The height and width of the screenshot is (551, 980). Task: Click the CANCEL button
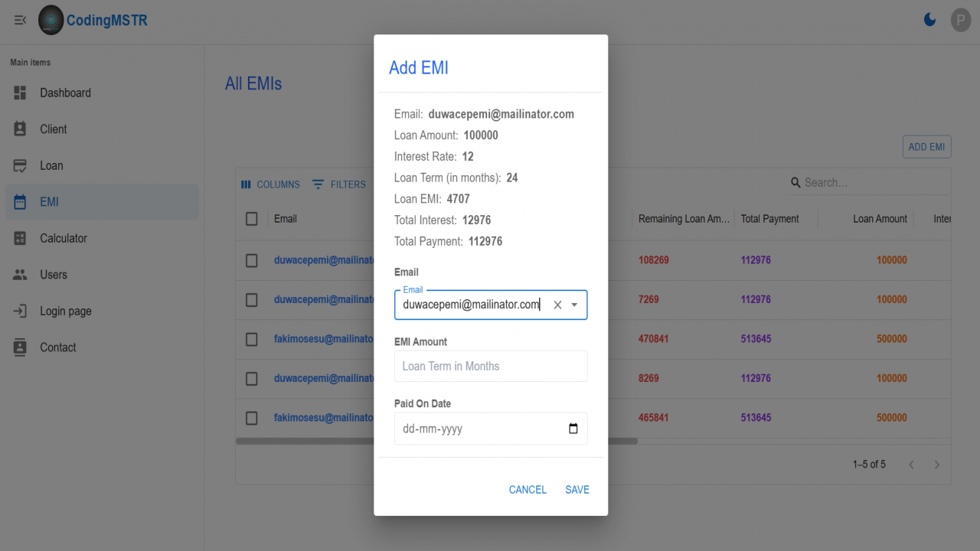(528, 490)
